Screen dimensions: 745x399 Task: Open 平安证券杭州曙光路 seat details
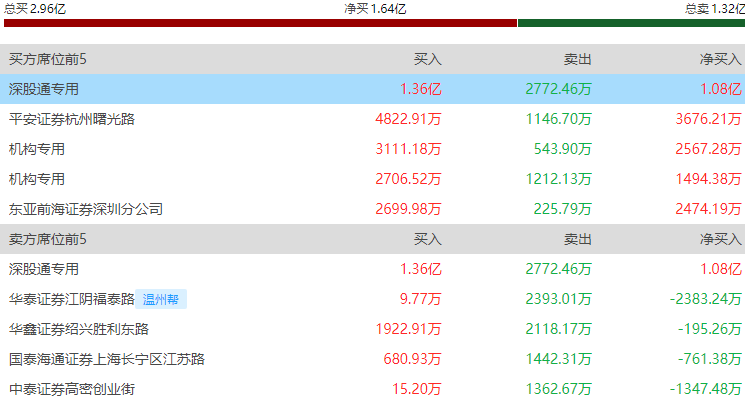click(x=72, y=119)
